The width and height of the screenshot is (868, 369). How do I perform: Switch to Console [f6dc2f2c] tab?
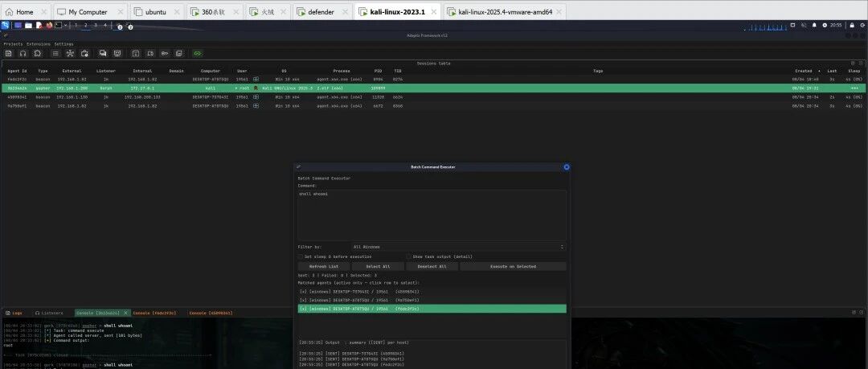(x=154, y=313)
